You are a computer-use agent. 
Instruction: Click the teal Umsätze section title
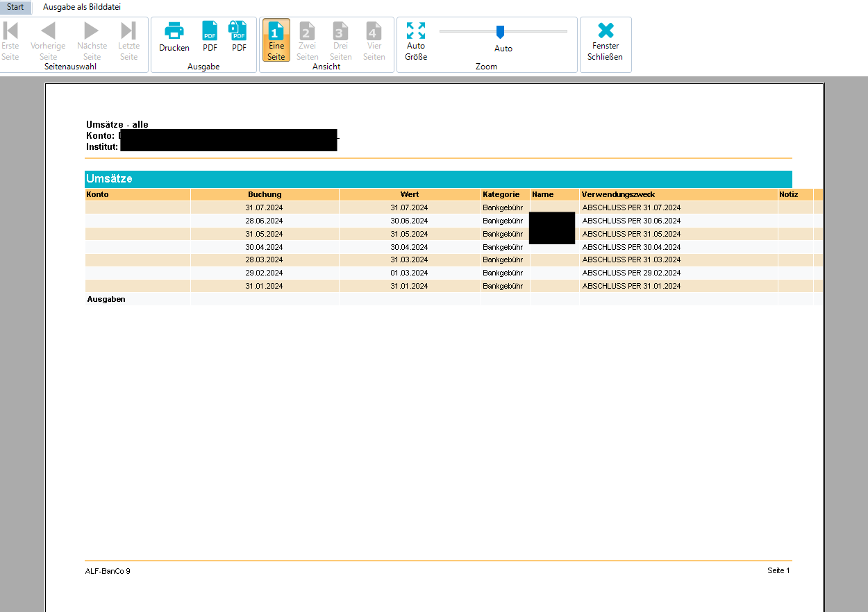(109, 179)
